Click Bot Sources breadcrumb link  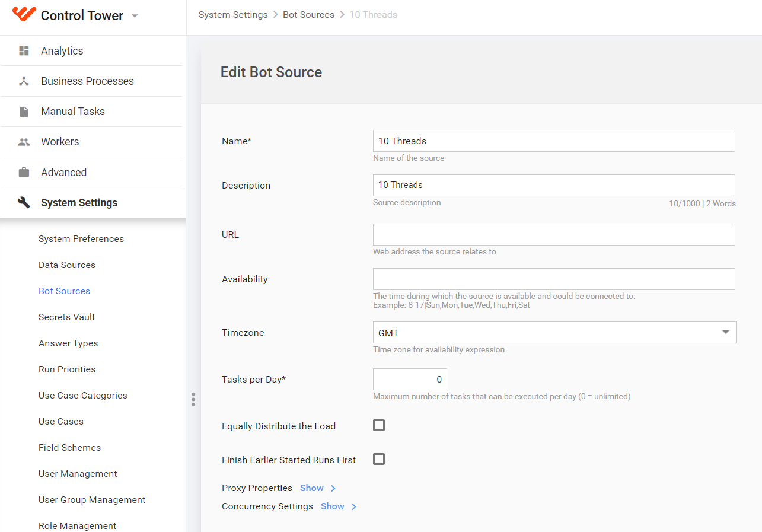coord(308,15)
